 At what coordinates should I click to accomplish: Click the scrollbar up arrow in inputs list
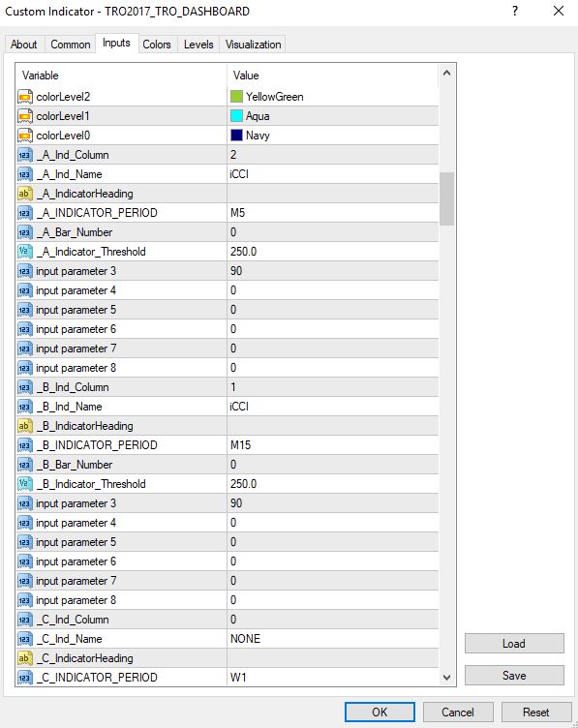click(446, 73)
